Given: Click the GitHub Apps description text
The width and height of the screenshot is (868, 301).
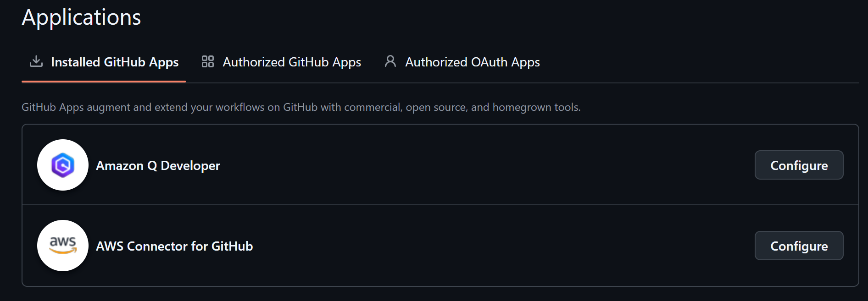Looking at the screenshot, I should 301,107.
